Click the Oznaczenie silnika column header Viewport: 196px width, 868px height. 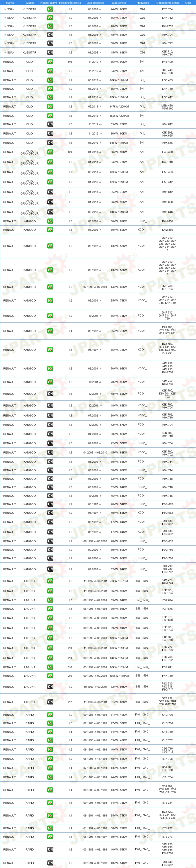click(168, 3)
